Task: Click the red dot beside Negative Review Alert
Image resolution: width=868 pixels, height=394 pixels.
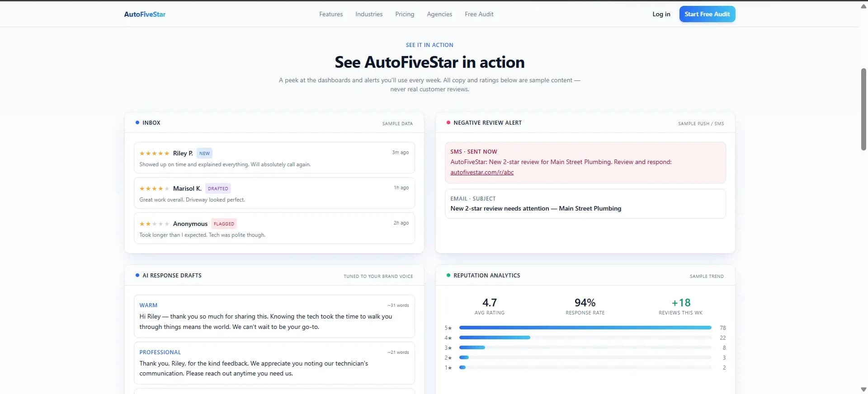Action: click(x=448, y=122)
